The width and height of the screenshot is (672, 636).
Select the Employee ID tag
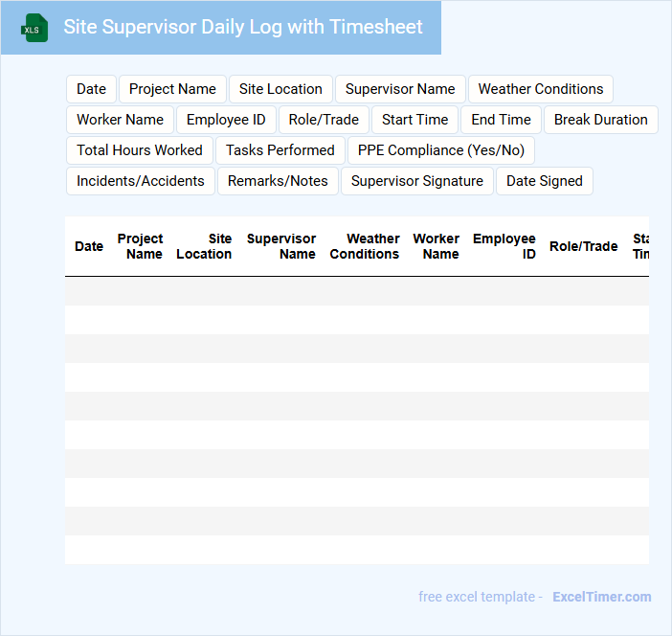[x=226, y=120]
